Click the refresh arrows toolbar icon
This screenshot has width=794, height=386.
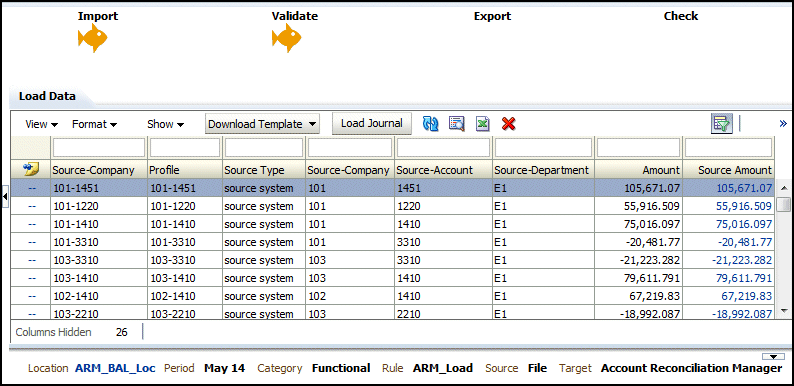(430, 124)
